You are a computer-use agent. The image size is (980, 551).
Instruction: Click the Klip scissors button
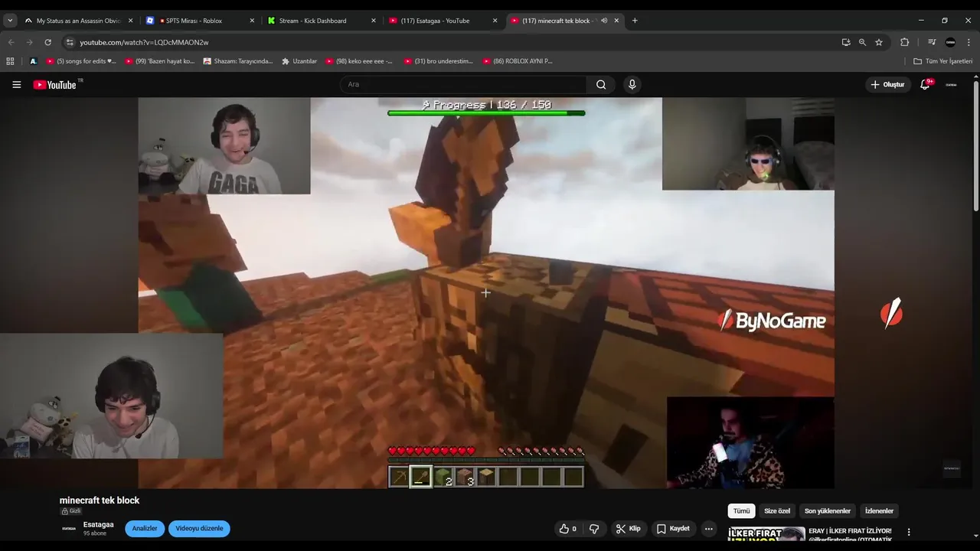pyautogui.click(x=628, y=529)
